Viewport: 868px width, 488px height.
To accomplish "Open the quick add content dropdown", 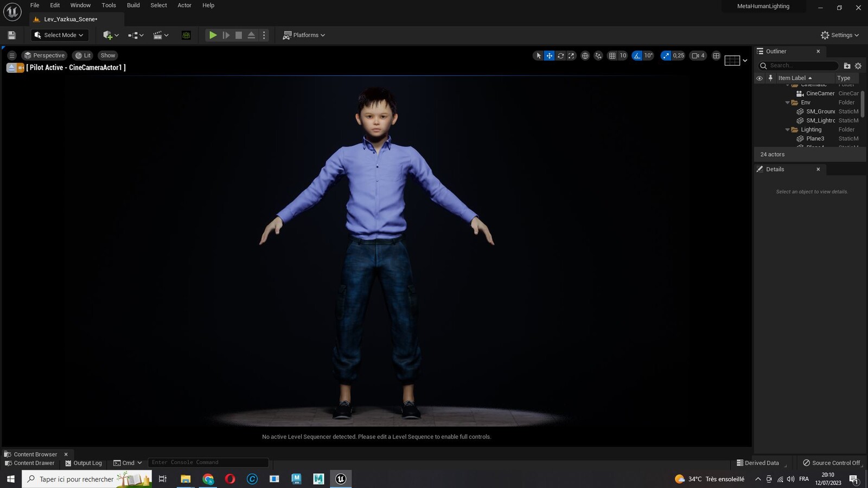I will (x=111, y=35).
